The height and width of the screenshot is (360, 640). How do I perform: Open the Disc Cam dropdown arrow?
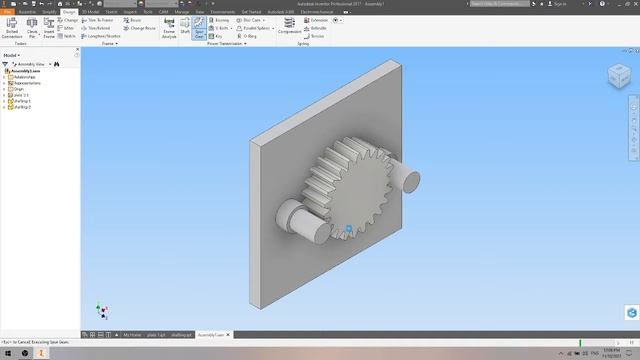[264, 20]
